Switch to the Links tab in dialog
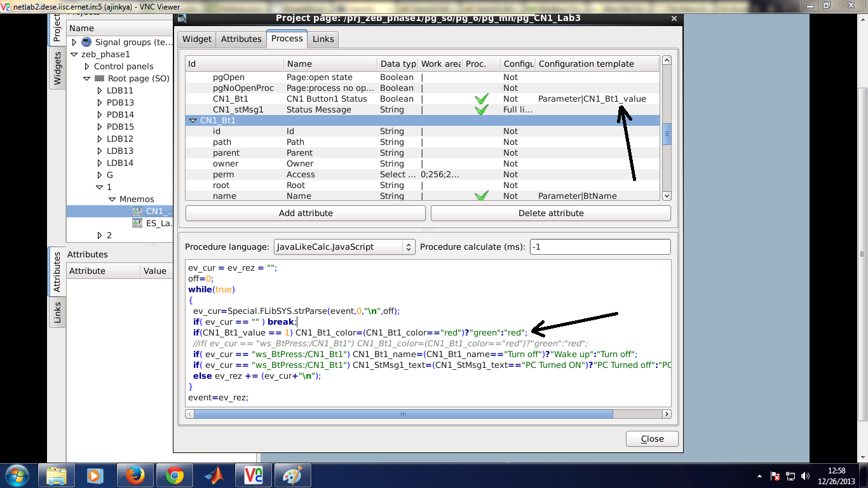Screen dimensions: 868x488 click(323, 39)
